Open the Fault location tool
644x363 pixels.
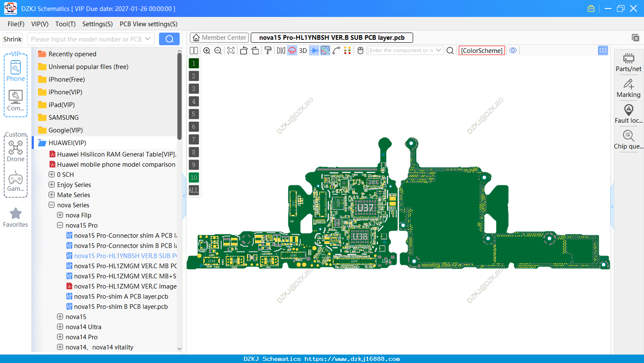coord(628,114)
